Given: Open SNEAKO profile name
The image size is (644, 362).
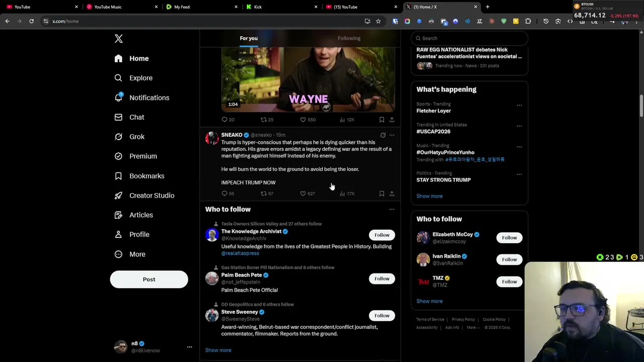Looking at the screenshot, I should (232, 135).
